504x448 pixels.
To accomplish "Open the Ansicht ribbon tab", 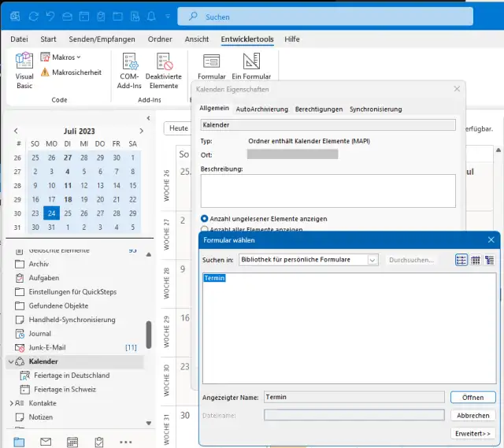I will click(197, 39).
